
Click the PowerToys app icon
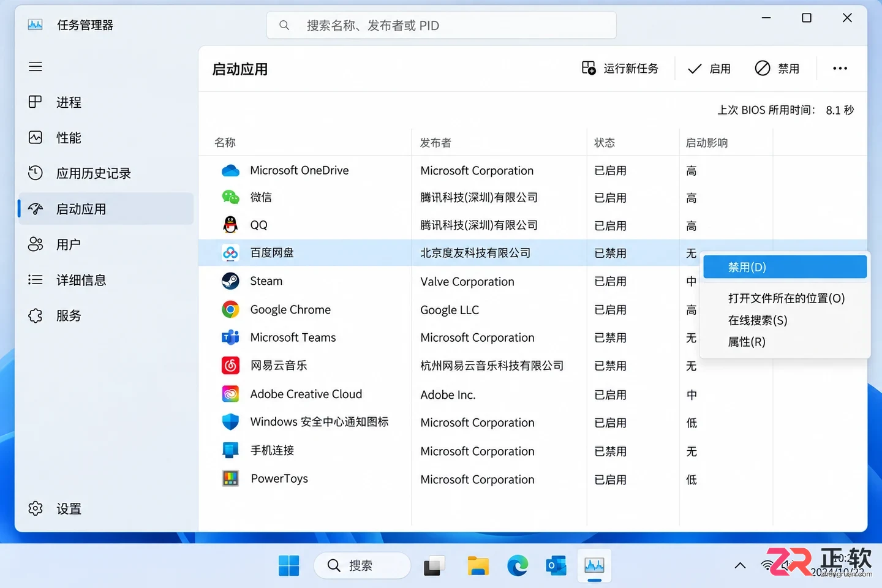[230, 478]
